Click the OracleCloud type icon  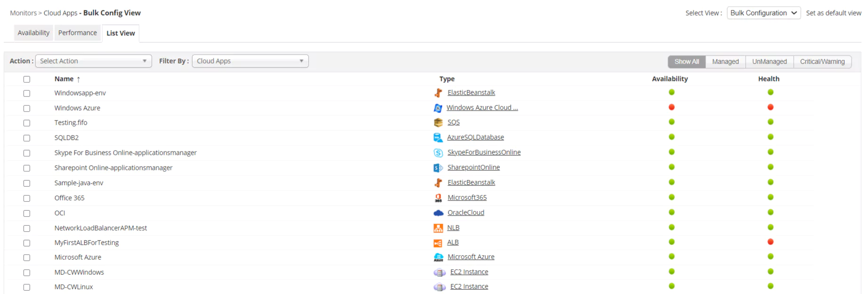(438, 213)
